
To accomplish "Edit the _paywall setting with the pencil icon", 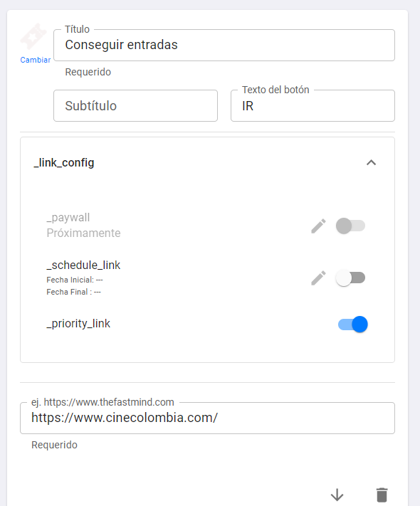I will click(318, 226).
